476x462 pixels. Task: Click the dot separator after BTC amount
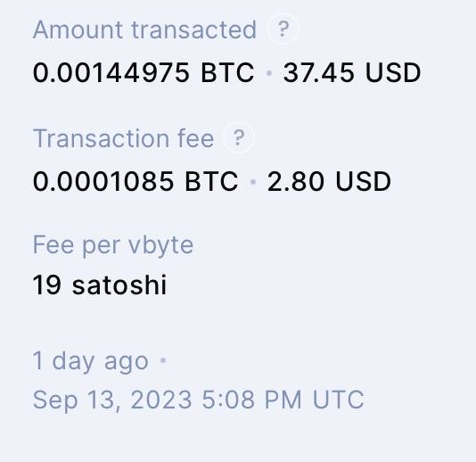268,73
